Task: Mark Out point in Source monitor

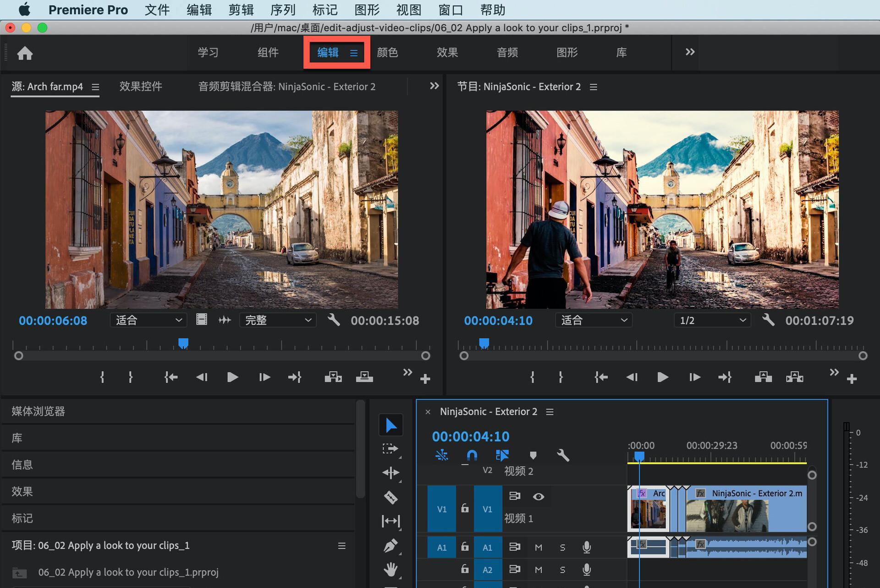Action: coord(131,377)
